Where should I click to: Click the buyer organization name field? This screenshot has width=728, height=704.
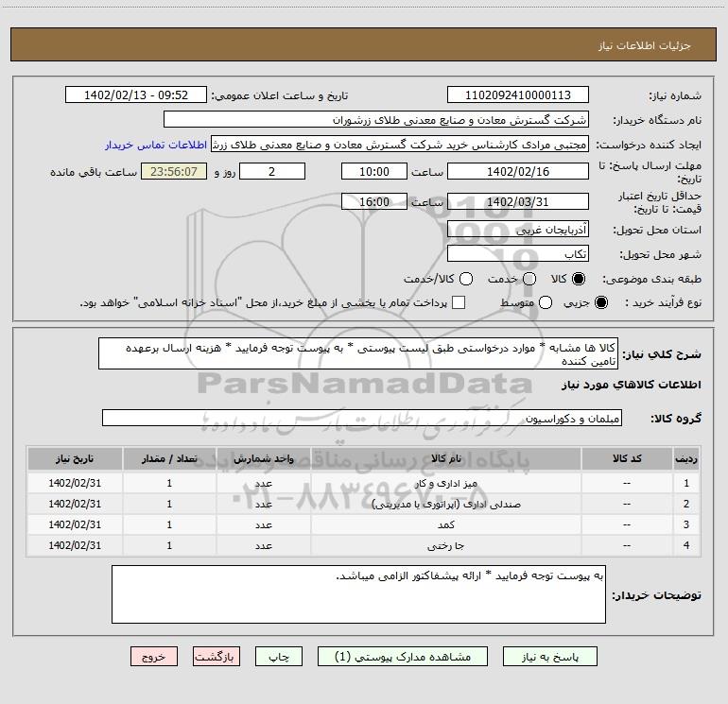376,120
